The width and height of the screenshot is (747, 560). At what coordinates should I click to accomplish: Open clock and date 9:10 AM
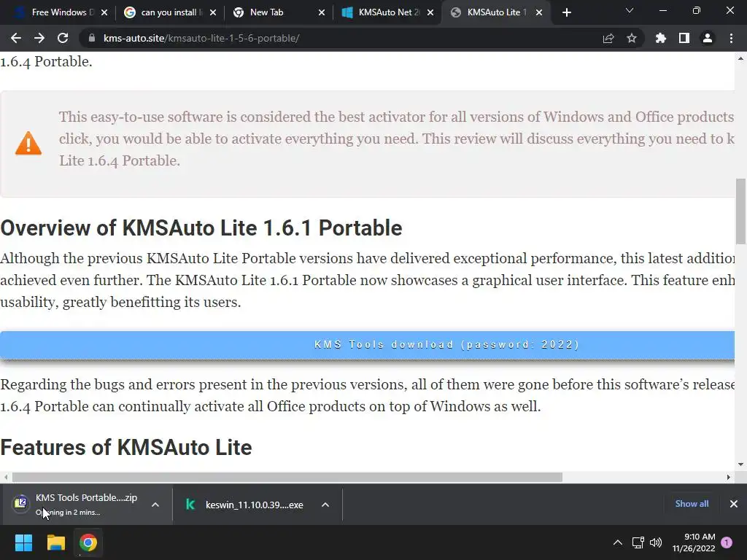click(x=694, y=542)
